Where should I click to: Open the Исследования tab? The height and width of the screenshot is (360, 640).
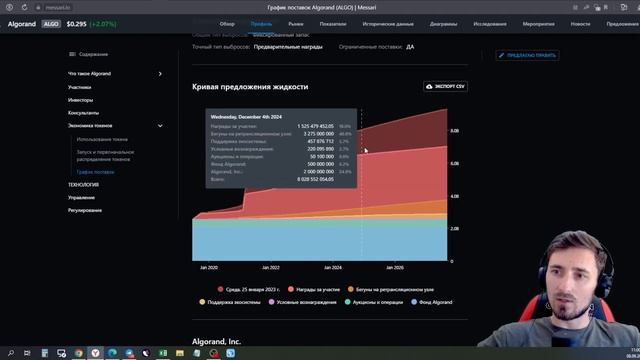pos(490,24)
